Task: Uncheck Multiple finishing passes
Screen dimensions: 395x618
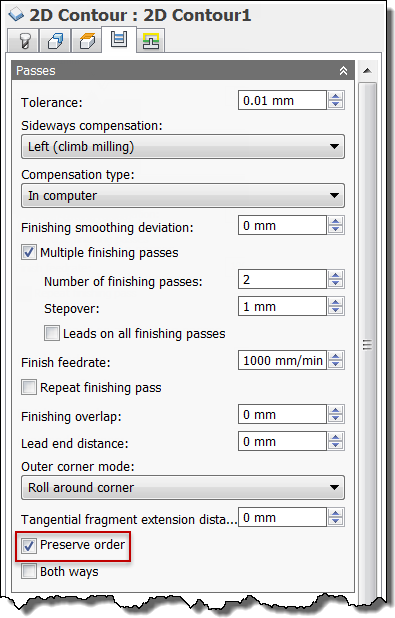Action: (29, 252)
